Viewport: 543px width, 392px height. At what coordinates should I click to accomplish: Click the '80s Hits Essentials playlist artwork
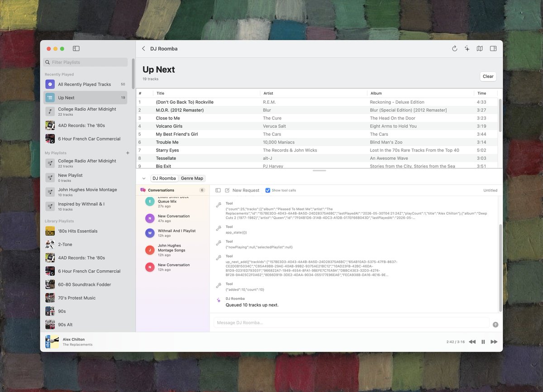[50, 231]
